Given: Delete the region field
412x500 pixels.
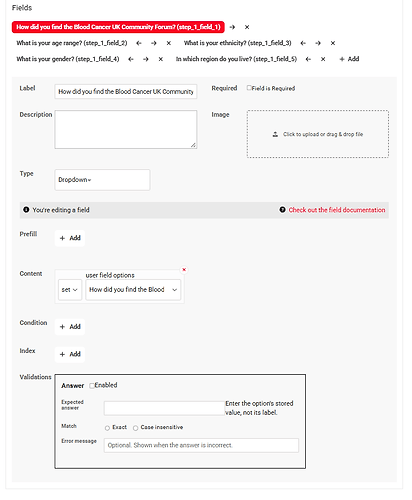Looking at the screenshot, I should (x=323, y=59).
